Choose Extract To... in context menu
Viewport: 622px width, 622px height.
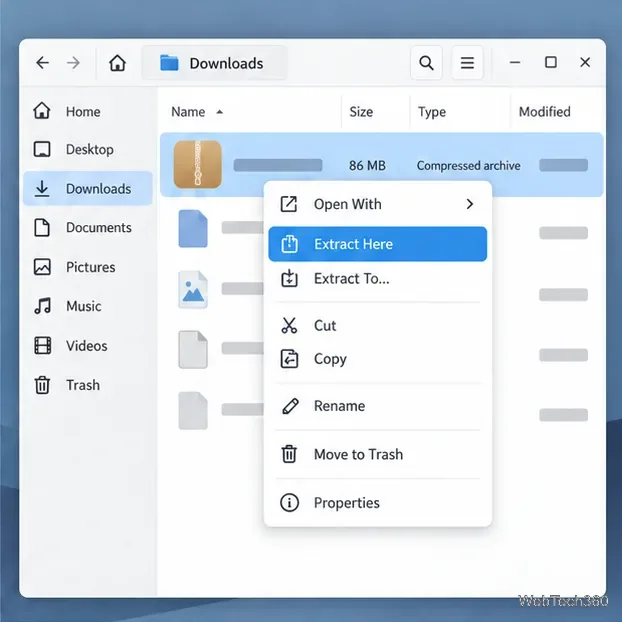click(x=378, y=279)
